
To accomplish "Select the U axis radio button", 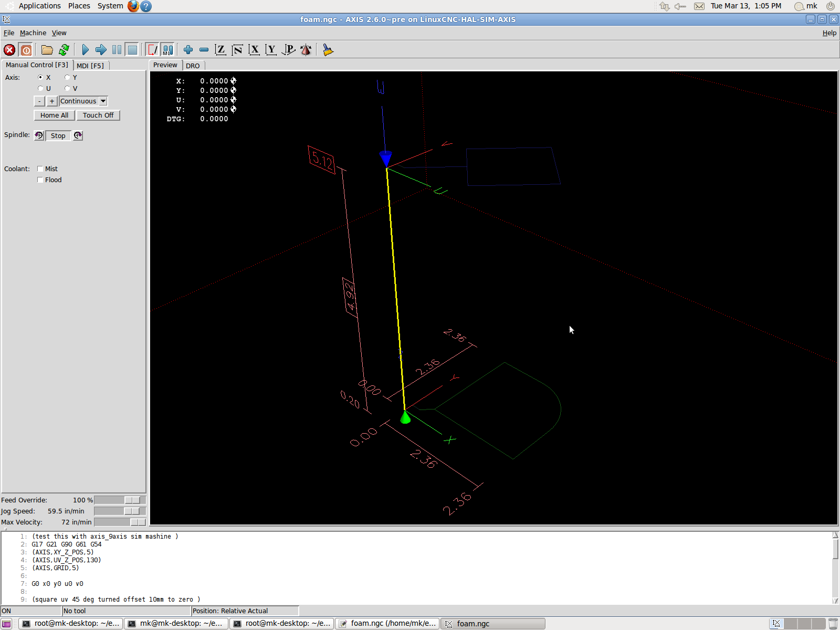I will [40, 89].
